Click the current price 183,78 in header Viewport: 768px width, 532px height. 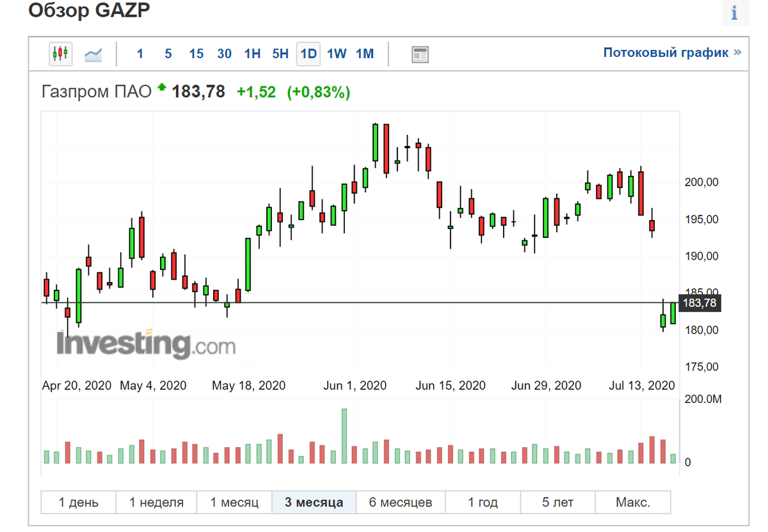coord(198,92)
